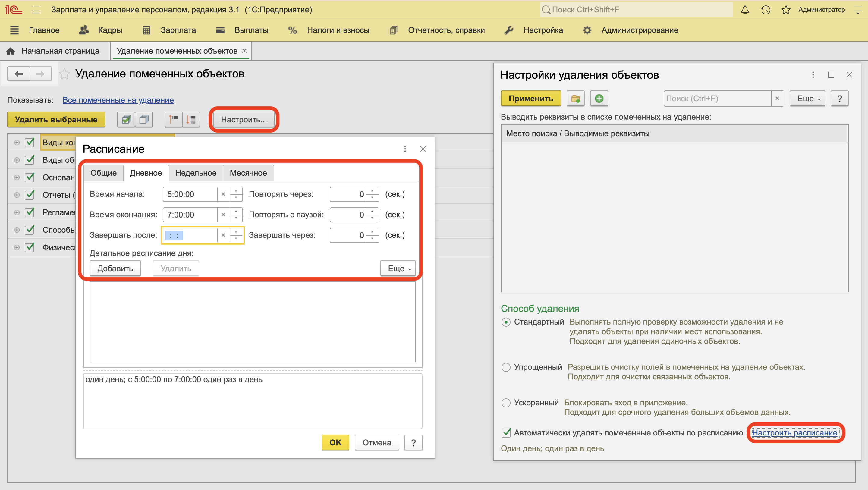The height and width of the screenshot is (490, 868).
Task: Click the Время начала time field
Action: pos(190,194)
